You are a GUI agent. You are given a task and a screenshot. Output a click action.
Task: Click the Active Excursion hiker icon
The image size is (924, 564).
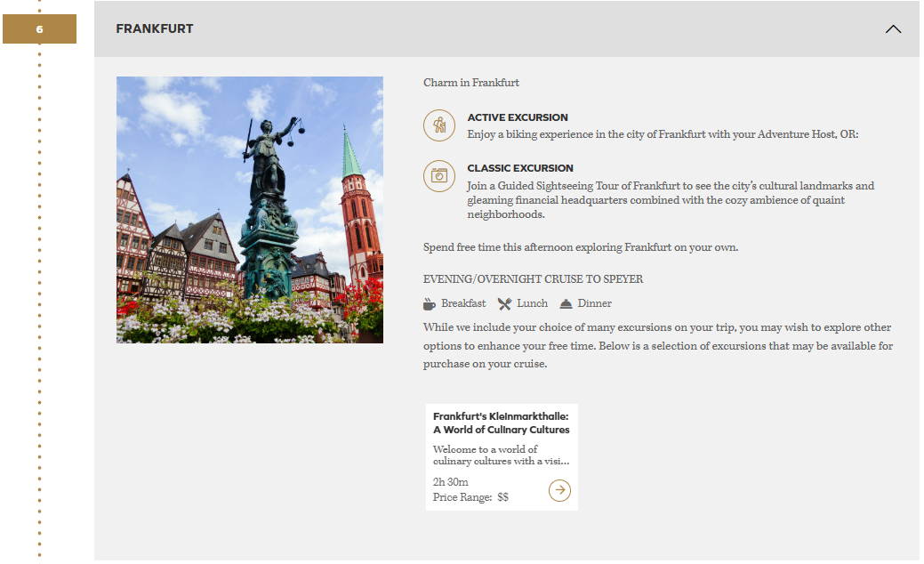point(438,125)
